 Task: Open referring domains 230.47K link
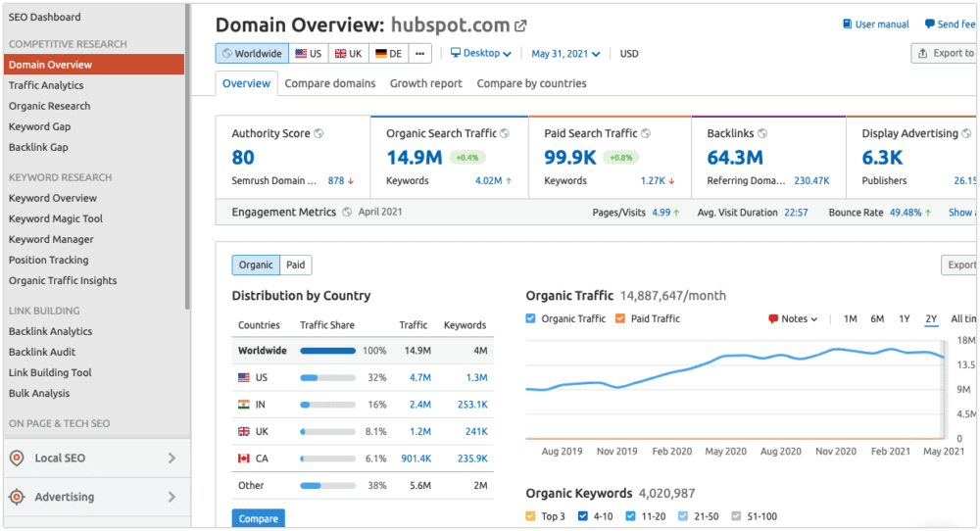(811, 180)
